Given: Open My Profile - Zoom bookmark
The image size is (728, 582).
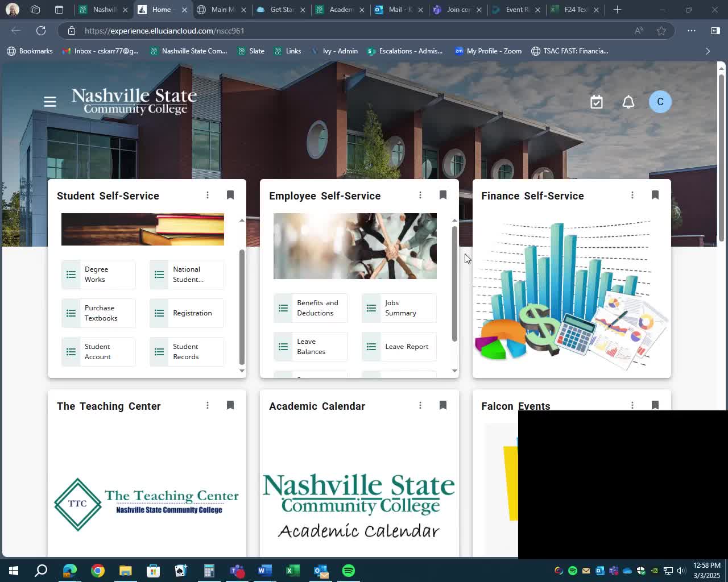Looking at the screenshot, I should (x=489, y=51).
